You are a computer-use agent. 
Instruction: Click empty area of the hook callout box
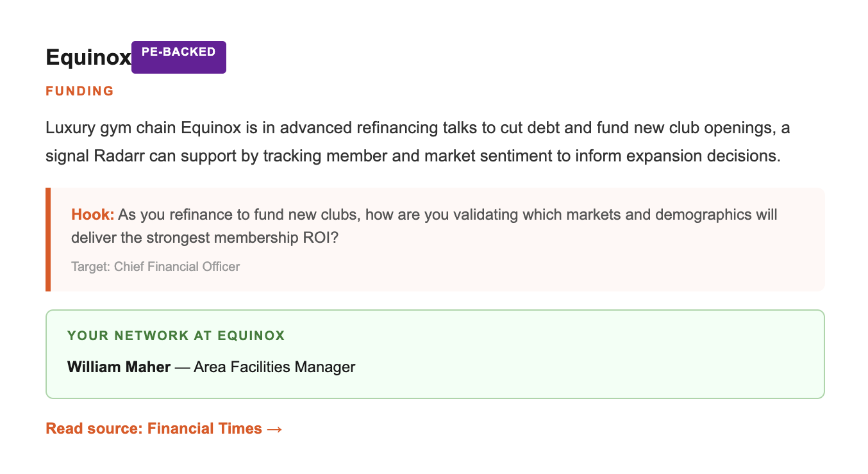click(x=577, y=268)
